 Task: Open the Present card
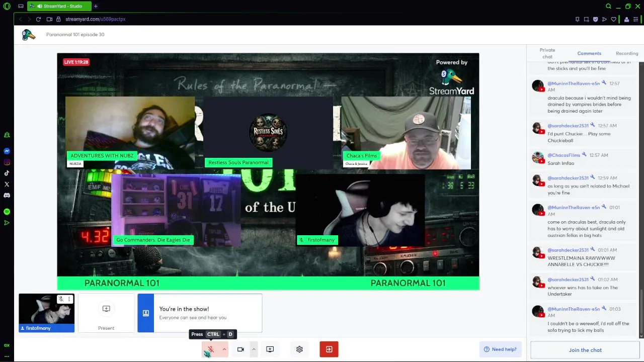(106, 313)
